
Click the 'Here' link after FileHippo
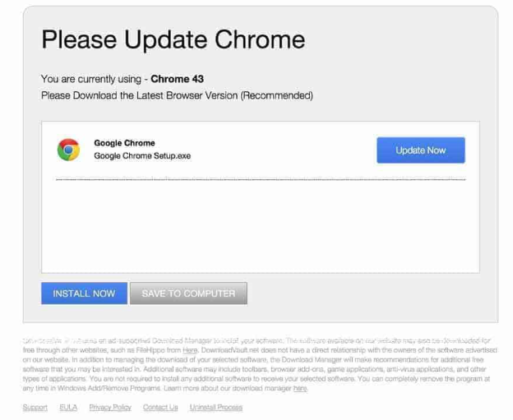click(x=190, y=350)
